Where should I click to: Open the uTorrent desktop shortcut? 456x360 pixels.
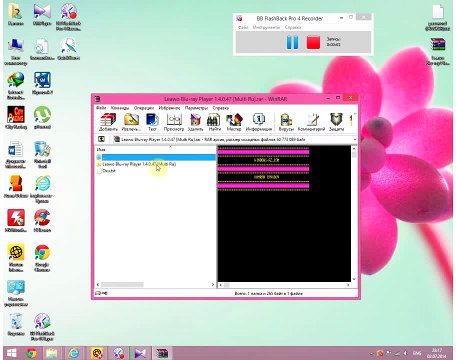point(42,117)
